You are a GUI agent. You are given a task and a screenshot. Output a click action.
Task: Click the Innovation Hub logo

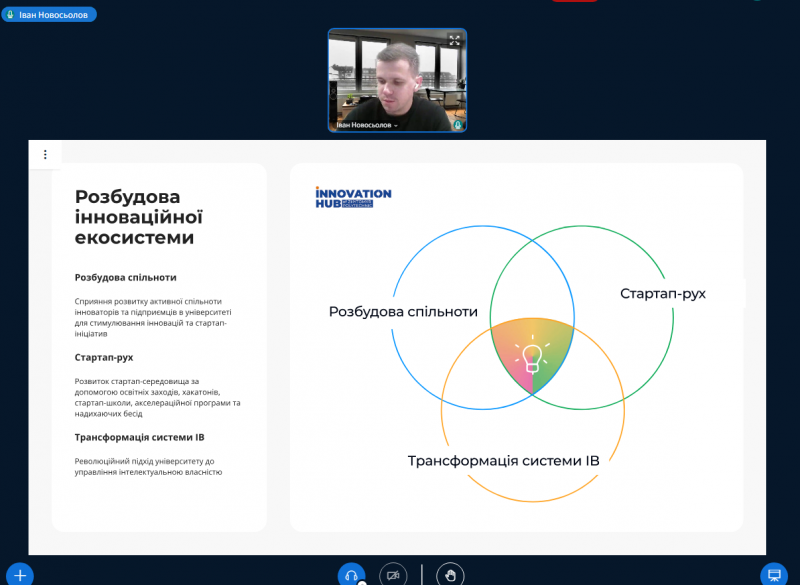353,197
